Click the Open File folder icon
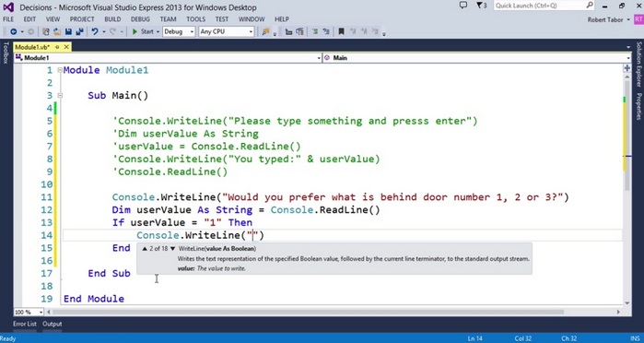The image size is (644, 343). click(57, 31)
